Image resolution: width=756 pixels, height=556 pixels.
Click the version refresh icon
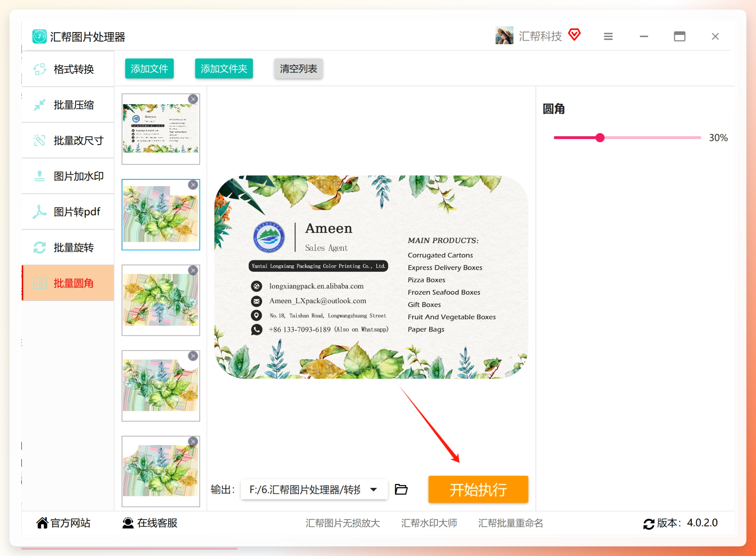coord(649,524)
